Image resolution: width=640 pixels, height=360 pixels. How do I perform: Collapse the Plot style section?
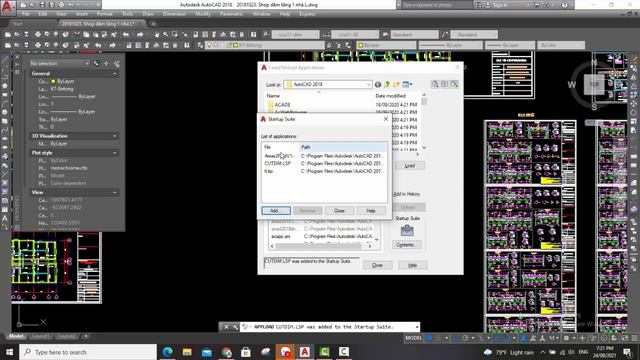[115, 153]
